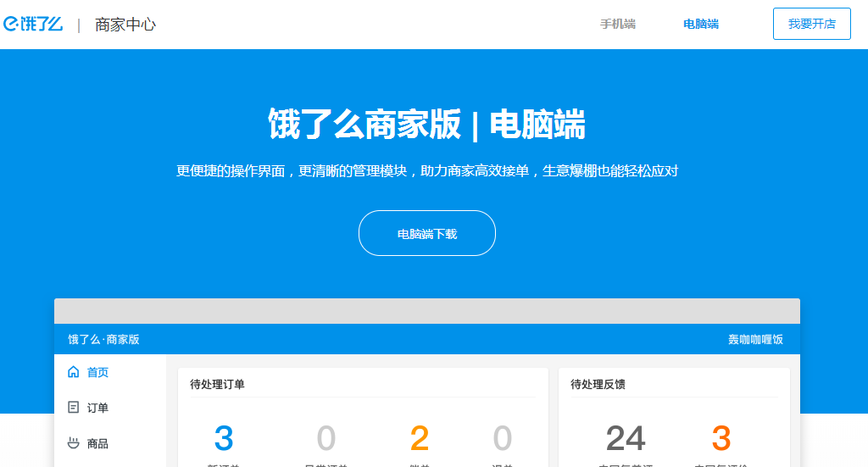868x467 pixels.
Task: Click 饿了么·商家版 title in preview window
Action: coord(103,339)
